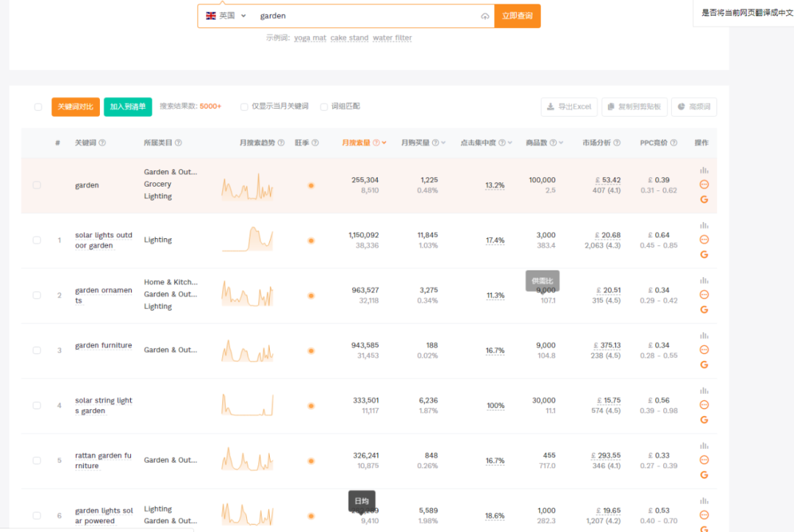
Task: Open more-options icon for garden furniture row
Action: (704, 350)
